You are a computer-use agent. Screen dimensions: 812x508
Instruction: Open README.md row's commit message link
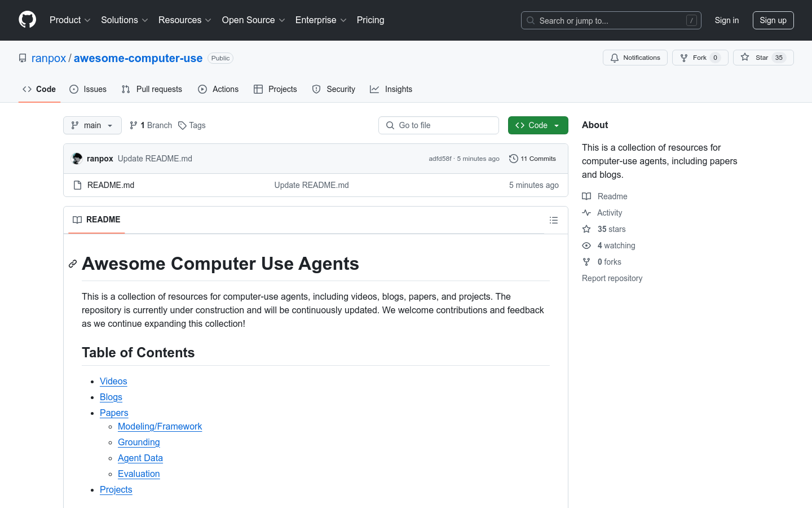[312, 185]
